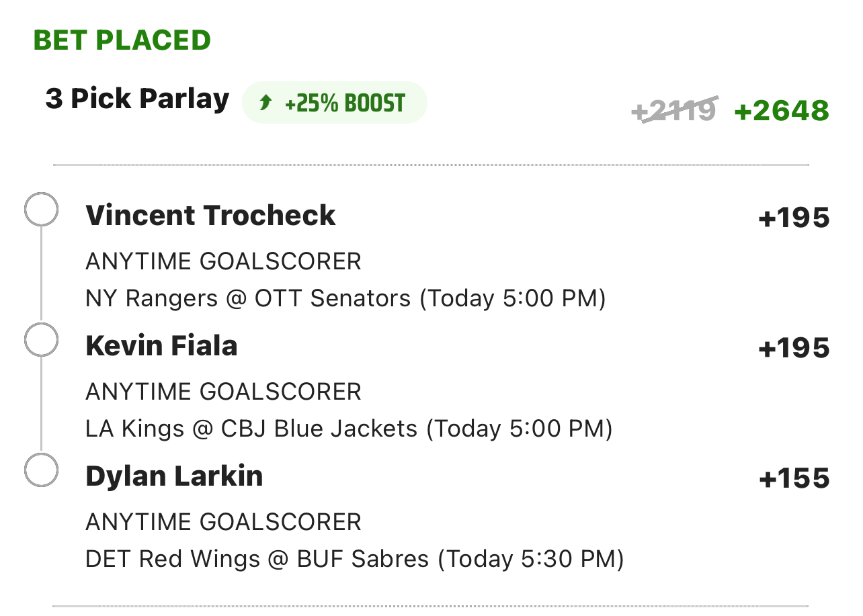Viewport: 863px width, 616px height.
Task: Open the NY Rangers @ OTT Senators game
Action: pos(345,298)
